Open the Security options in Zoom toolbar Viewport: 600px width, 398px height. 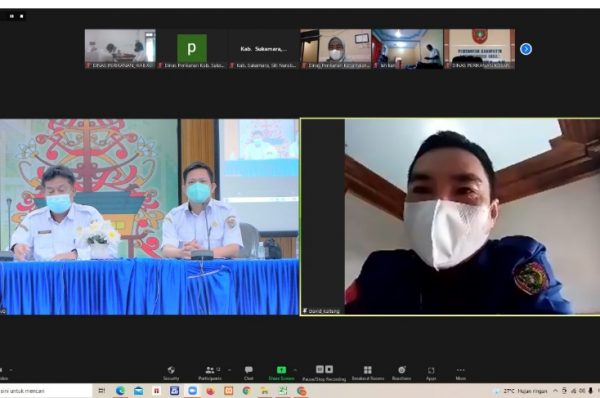[x=171, y=373]
